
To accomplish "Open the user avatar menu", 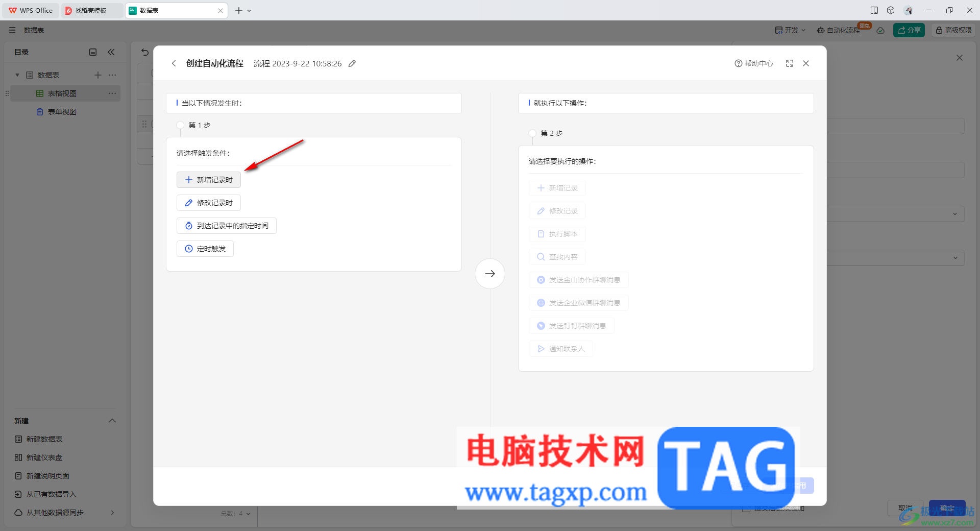I will tap(909, 10).
